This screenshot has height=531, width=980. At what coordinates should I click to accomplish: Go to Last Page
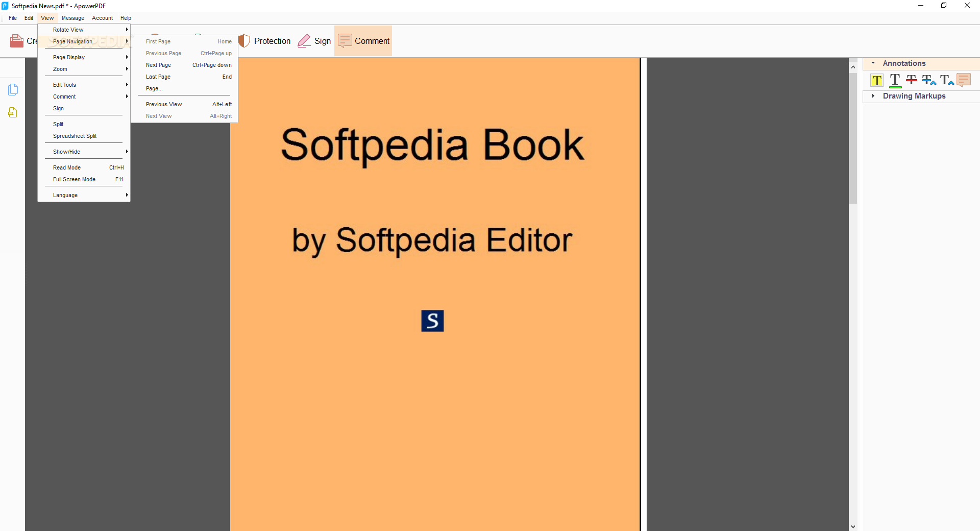click(x=184, y=77)
